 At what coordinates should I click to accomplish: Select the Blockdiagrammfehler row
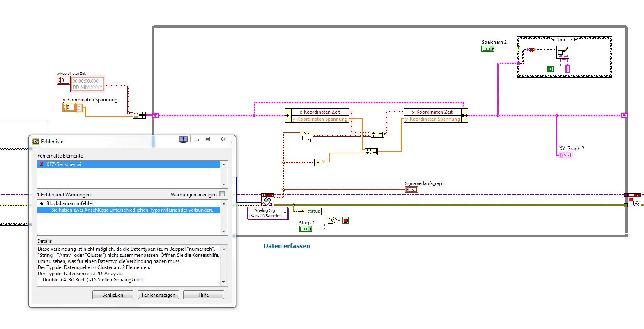click(x=129, y=203)
